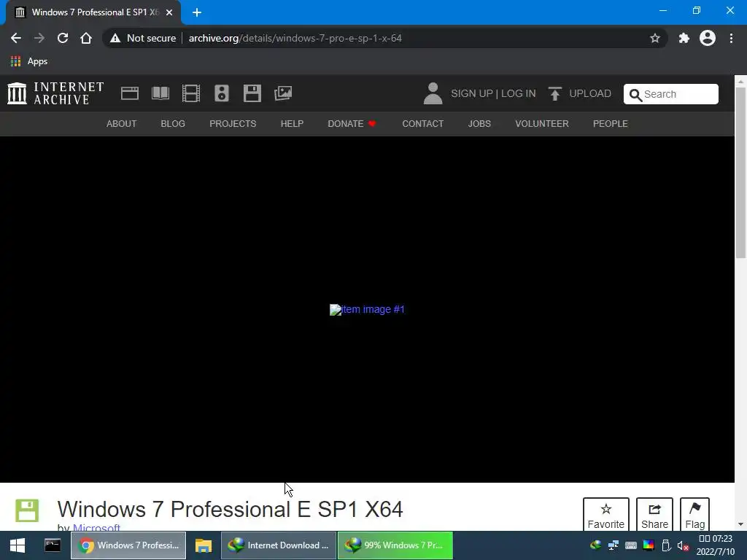Switch to Internet Download Manager taskbar window
The width and height of the screenshot is (747, 560).
[279, 545]
